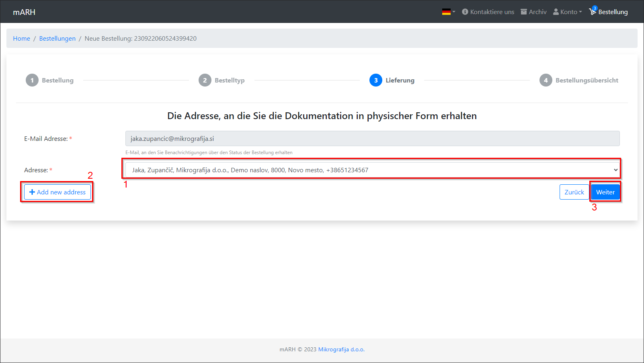Screen dimensions: 644x363
Task: Click the Archiv box icon
Action: (x=524, y=12)
